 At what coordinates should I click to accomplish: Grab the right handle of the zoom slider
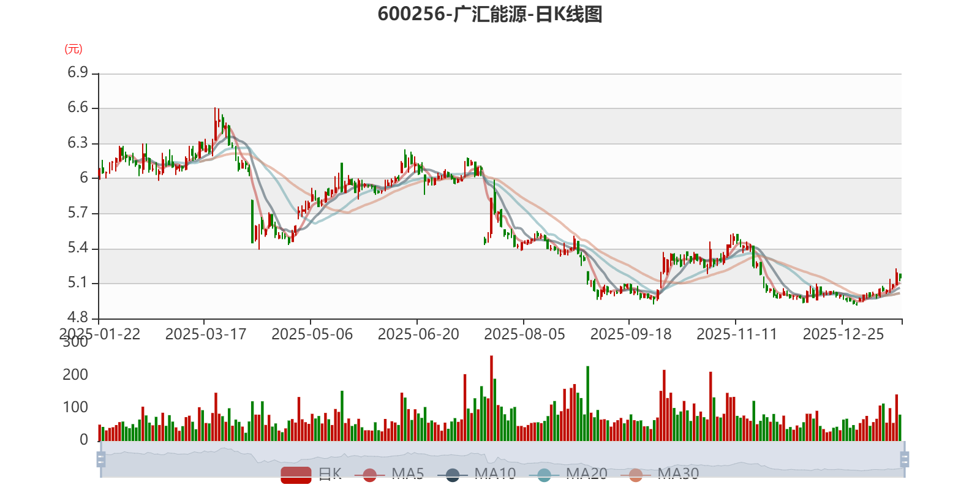click(x=904, y=459)
